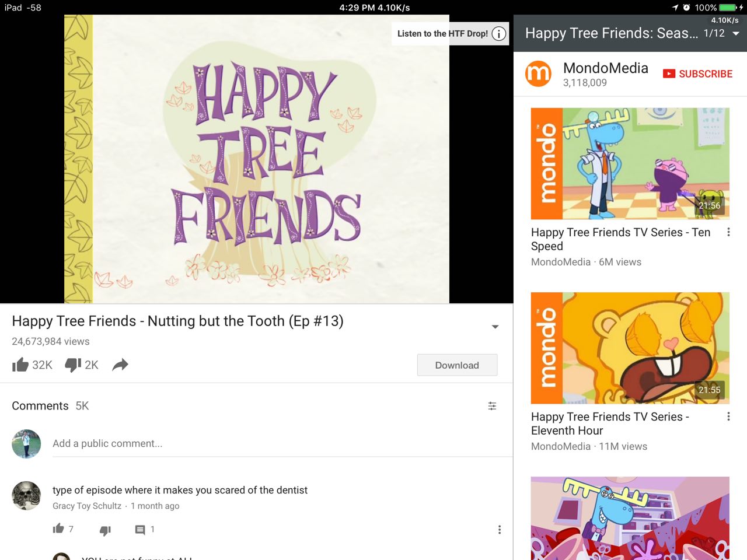Play the Eleventh Hour video thumbnail
The image size is (747, 560).
point(630,348)
